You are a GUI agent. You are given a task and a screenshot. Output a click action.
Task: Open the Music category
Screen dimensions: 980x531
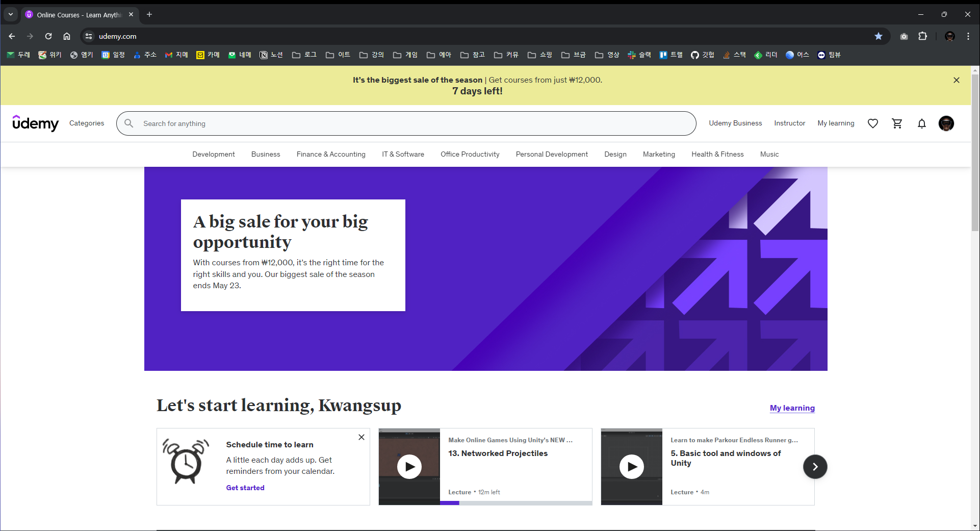click(769, 154)
